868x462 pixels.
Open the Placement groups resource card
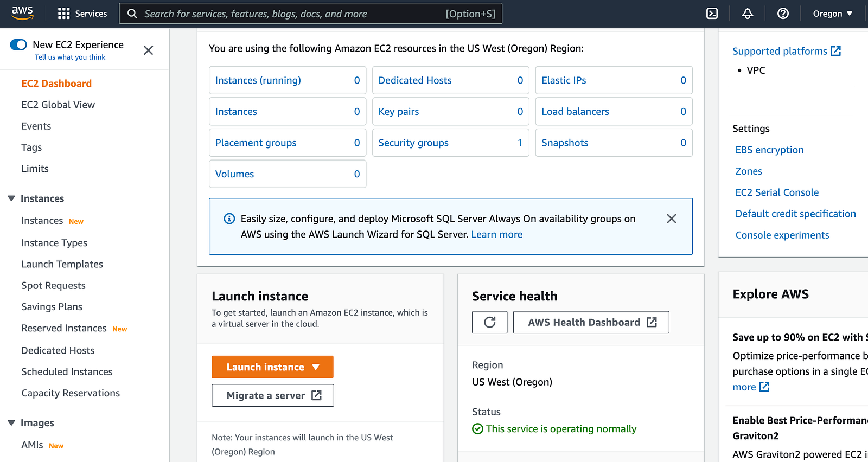288,143
